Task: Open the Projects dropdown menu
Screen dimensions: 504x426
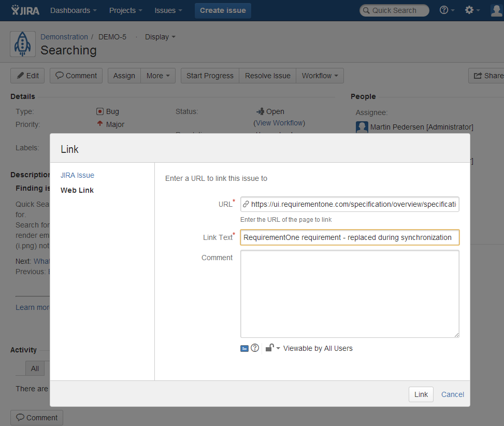Action: click(x=126, y=10)
